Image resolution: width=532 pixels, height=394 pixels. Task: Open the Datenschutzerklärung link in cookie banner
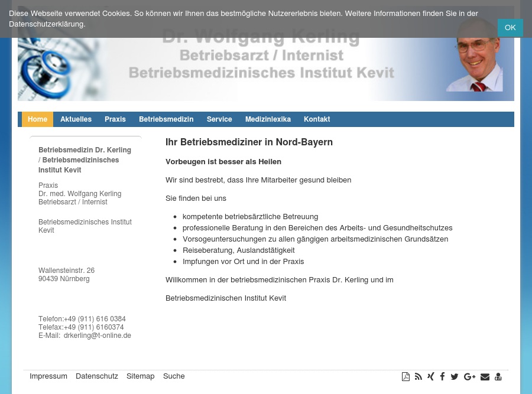click(x=47, y=24)
